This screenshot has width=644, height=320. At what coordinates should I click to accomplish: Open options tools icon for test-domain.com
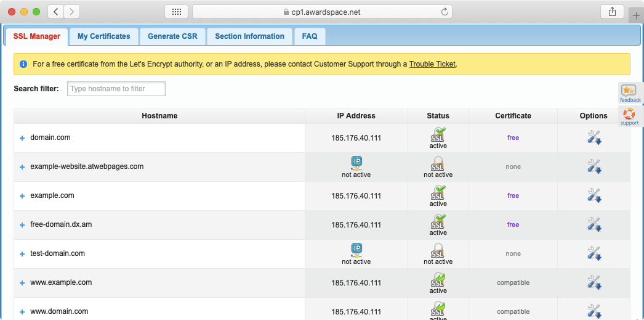tap(594, 253)
